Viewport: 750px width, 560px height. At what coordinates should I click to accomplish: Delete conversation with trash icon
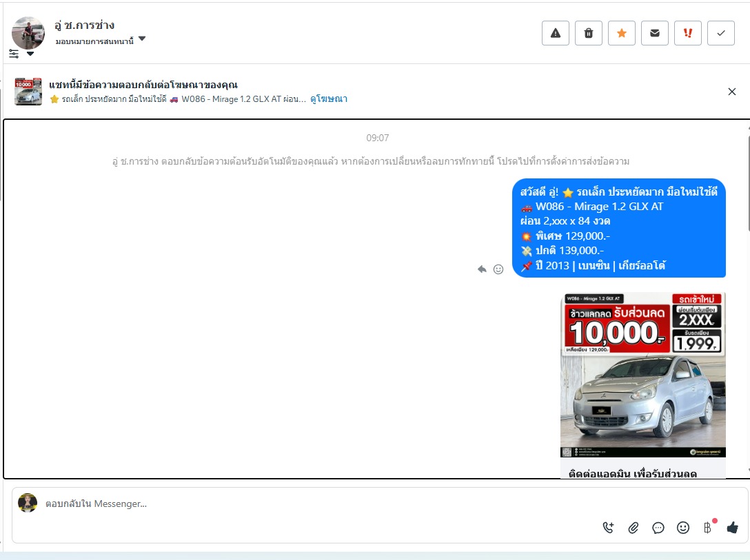(x=588, y=34)
